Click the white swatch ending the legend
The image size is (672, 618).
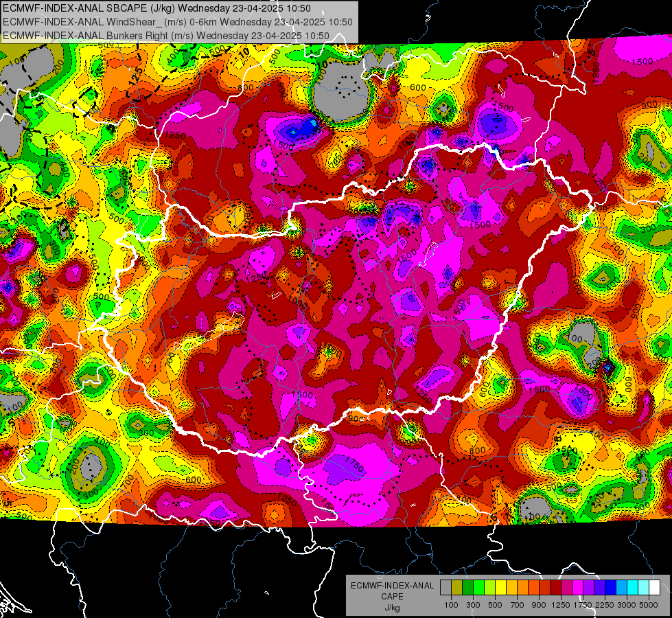[x=654, y=587]
